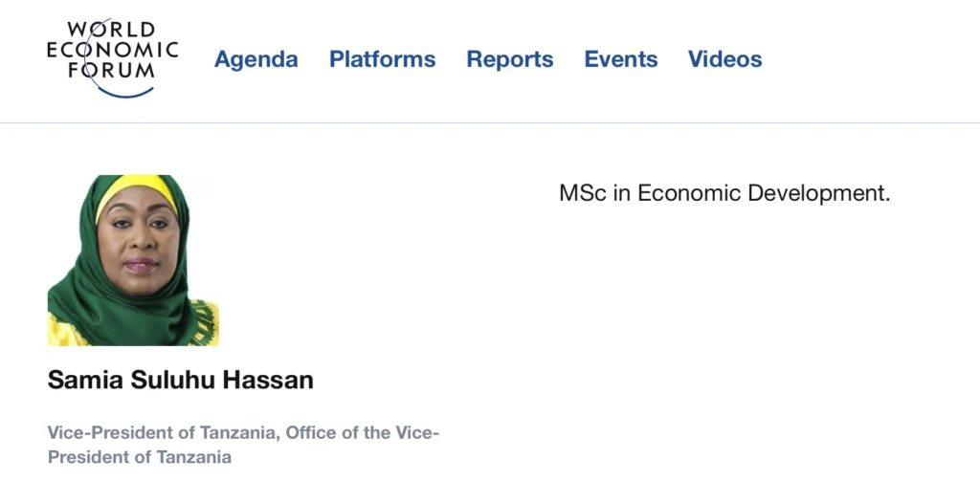Screen dimensions: 980x503
Task: Click Samia Suluhu Hassan's profile photo
Action: [133, 260]
